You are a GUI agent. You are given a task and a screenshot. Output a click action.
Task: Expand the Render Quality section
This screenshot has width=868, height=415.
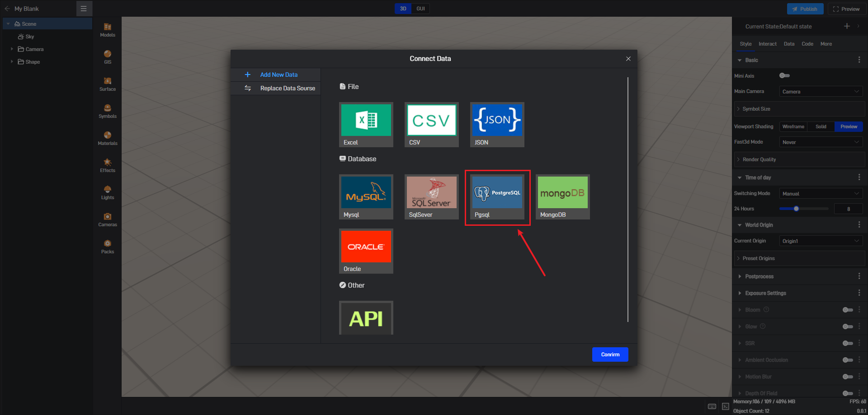point(799,159)
